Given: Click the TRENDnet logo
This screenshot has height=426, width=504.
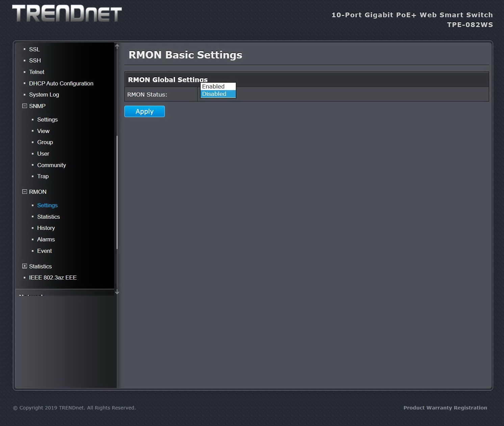Looking at the screenshot, I should [x=67, y=14].
